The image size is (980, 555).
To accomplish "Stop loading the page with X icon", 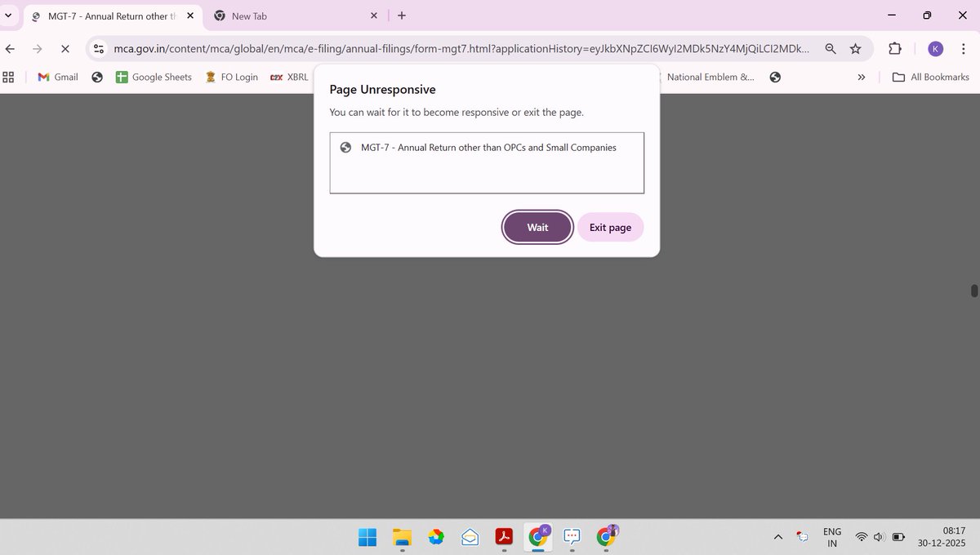I will coord(65,49).
